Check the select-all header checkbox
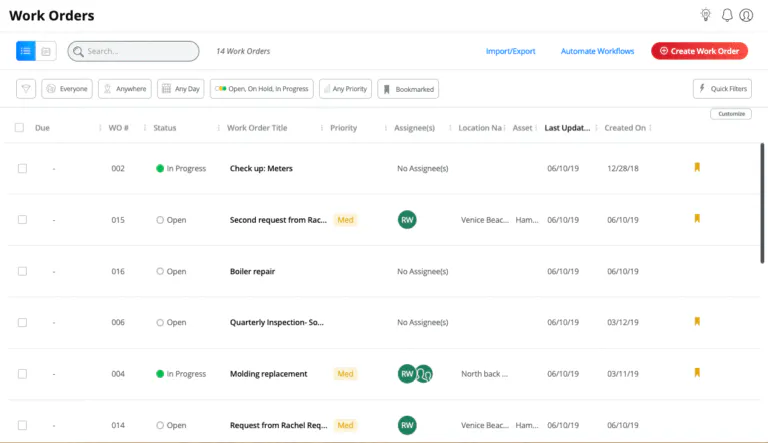The width and height of the screenshot is (768, 443). click(x=19, y=128)
